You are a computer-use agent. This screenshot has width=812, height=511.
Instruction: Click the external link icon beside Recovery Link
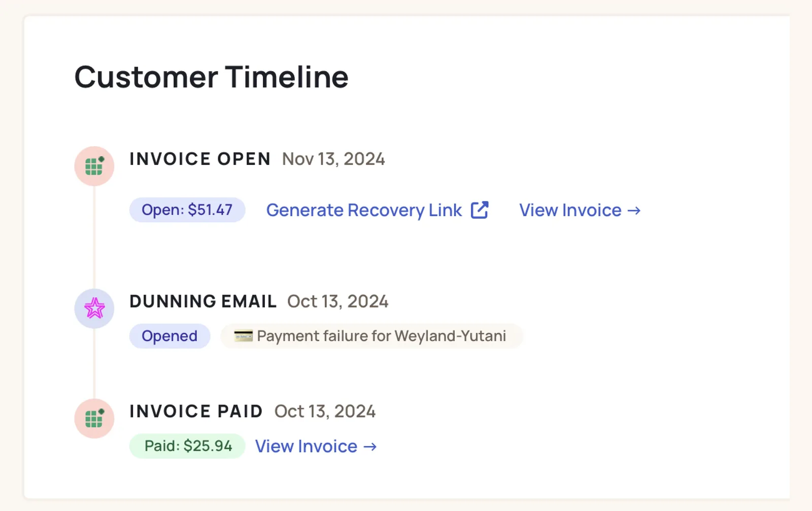click(480, 210)
